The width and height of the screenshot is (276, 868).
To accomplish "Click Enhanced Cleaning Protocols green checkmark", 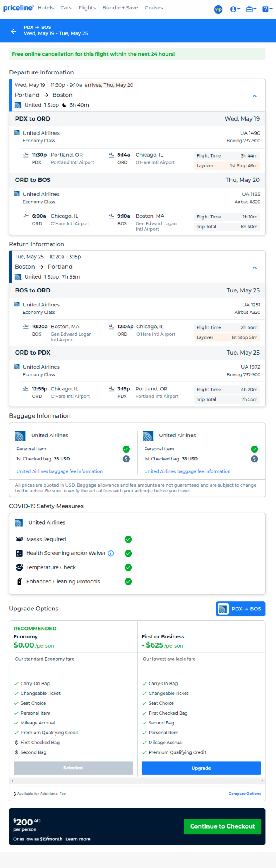I will click(x=128, y=581).
